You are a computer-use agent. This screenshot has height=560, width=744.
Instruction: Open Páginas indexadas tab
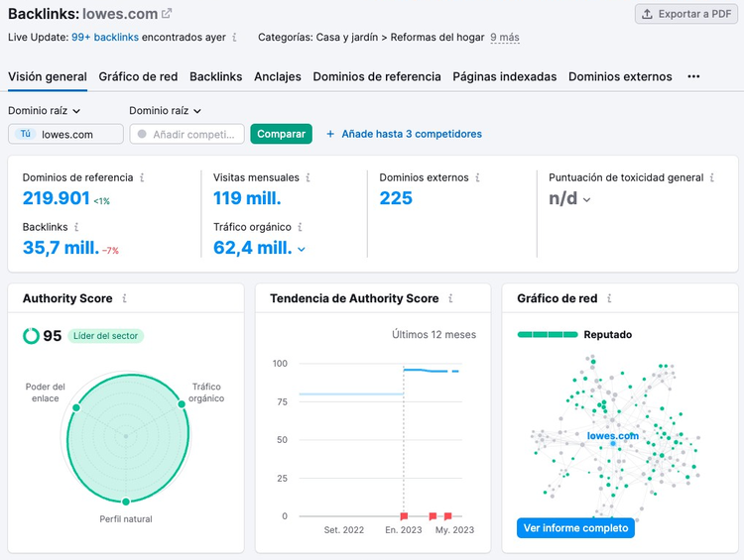(x=504, y=76)
